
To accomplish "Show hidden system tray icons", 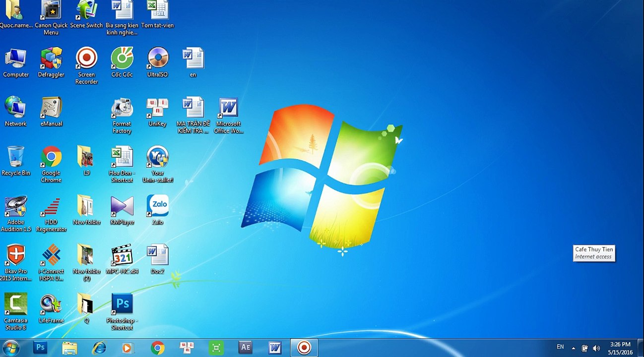I will click(574, 348).
